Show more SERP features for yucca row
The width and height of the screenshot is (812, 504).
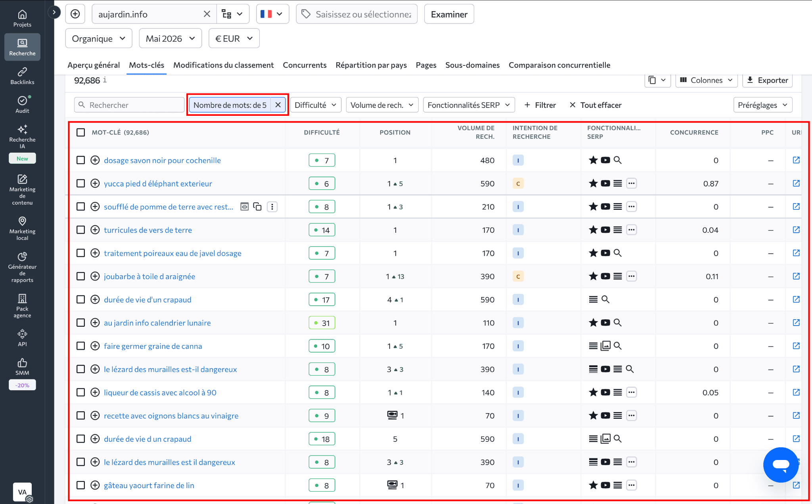632,183
